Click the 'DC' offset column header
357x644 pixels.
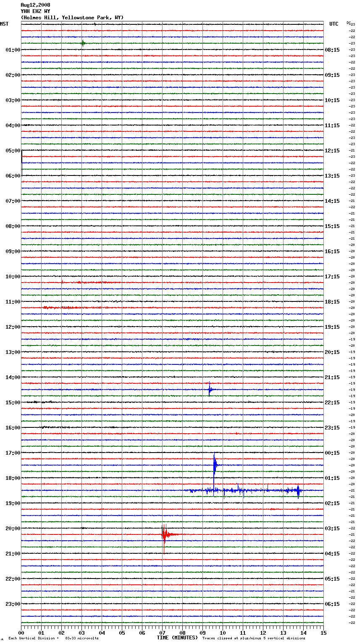349,23
